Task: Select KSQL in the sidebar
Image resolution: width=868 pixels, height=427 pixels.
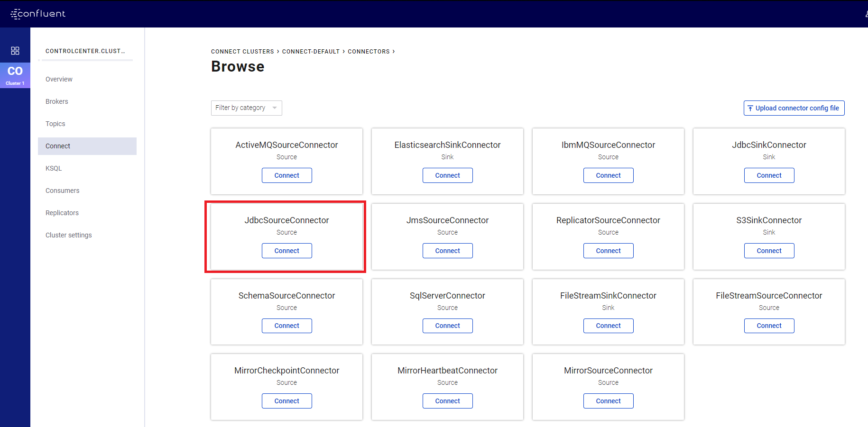Action: pos(54,168)
